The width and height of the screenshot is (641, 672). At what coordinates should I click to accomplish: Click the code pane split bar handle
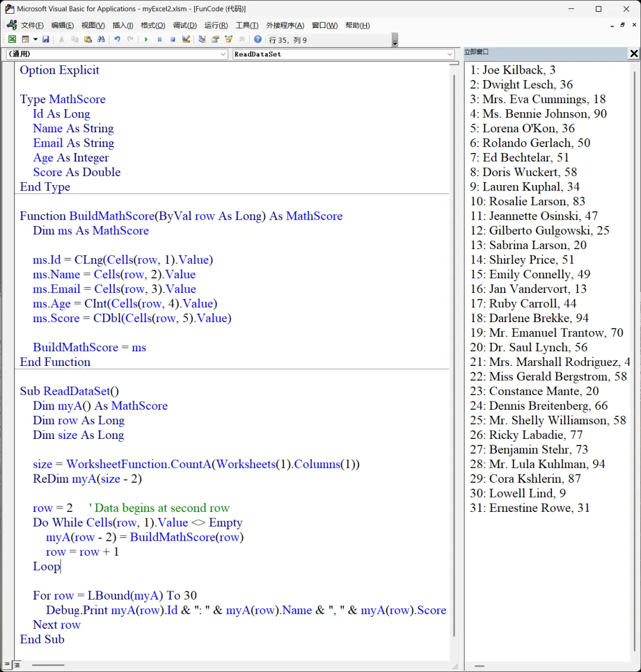tap(454, 63)
